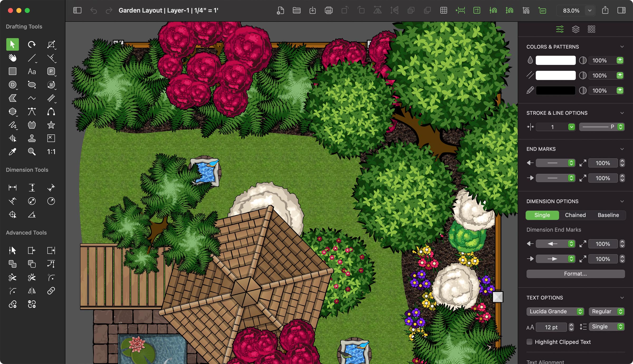The image size is (633, 364).
Task: Enable Highlight Clipped Text checkbox
Action: pyautogui.click(x=529, y=342)
